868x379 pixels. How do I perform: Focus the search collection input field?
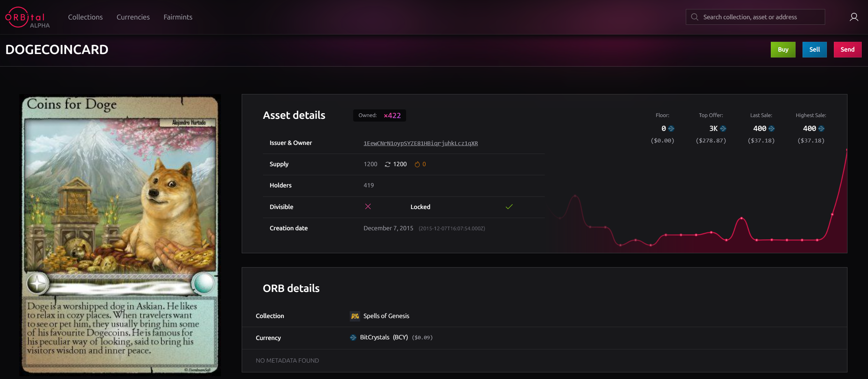755,17
